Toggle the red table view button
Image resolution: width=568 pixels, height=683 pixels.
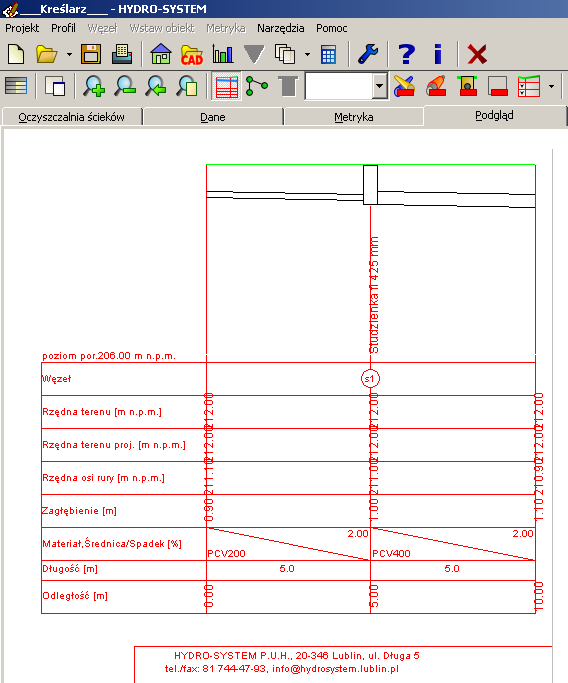(x=227, y=86)
